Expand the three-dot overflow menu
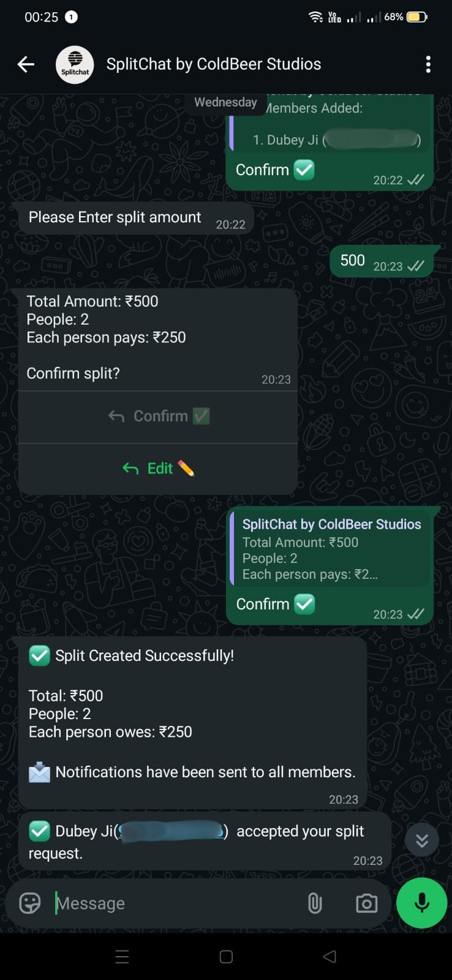 coord(428,64)
